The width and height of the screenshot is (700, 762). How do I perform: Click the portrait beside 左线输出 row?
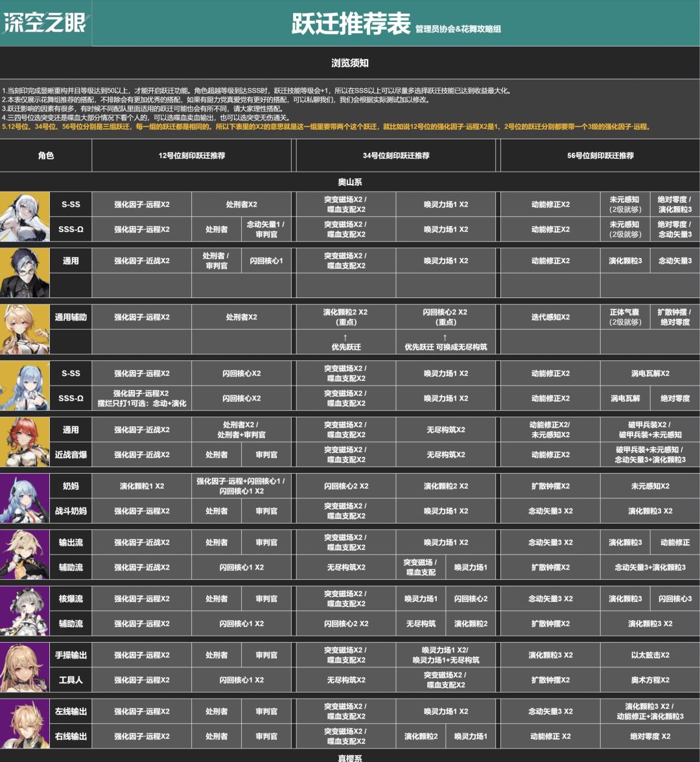pyautogui.click(x=25, y=724)
